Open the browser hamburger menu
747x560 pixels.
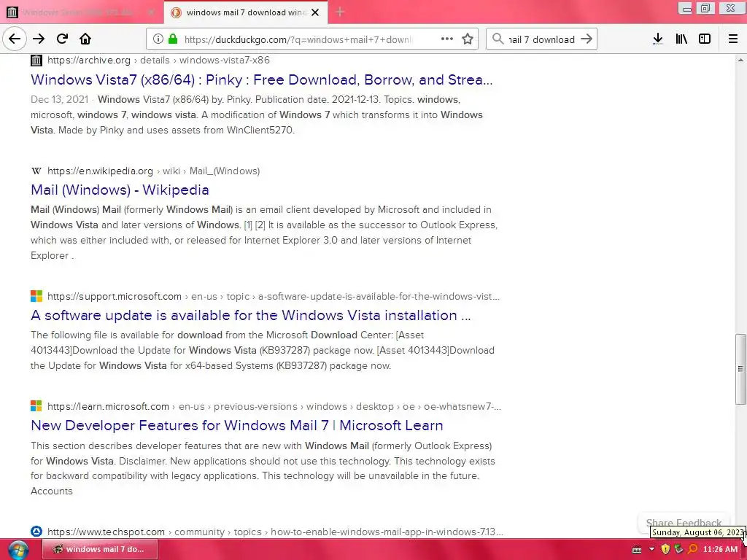[733, 39]
